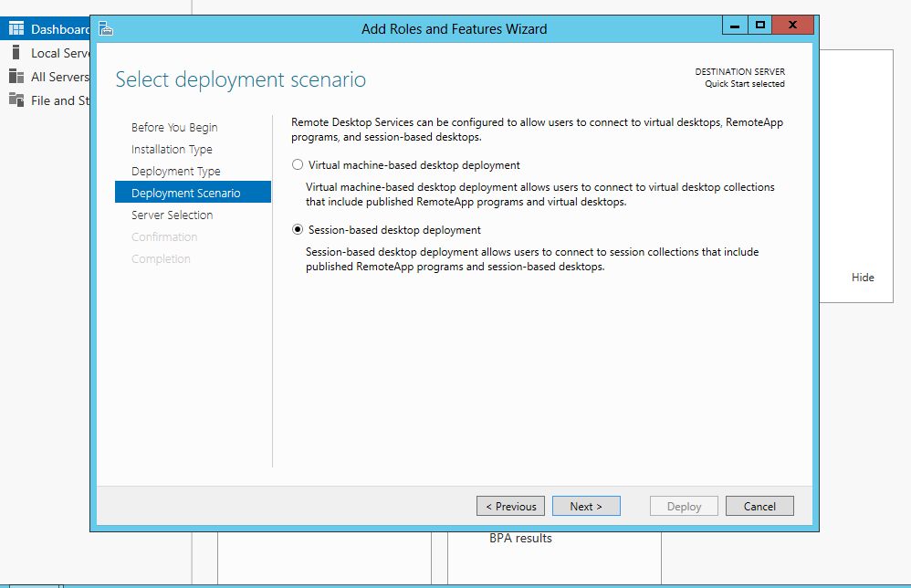Go to the Before You Begin step
This screenshot has width=911, height=588.
tap(174, 127)
